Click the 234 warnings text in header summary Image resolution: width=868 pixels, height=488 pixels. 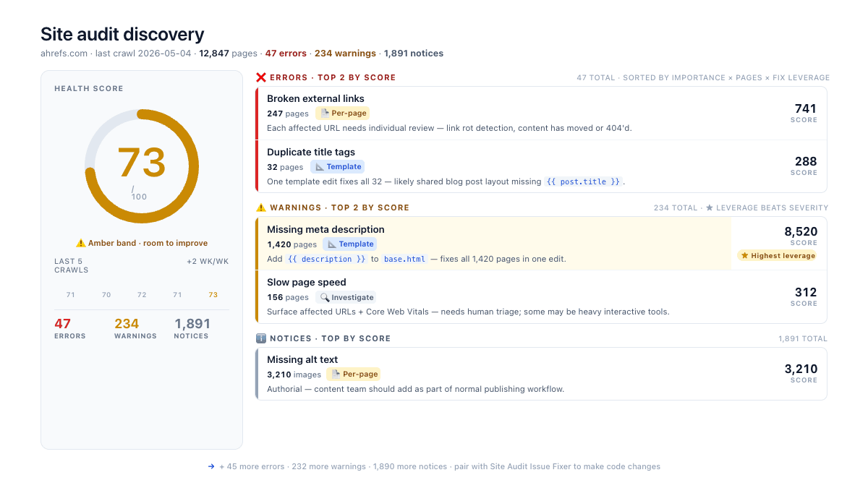345,53
